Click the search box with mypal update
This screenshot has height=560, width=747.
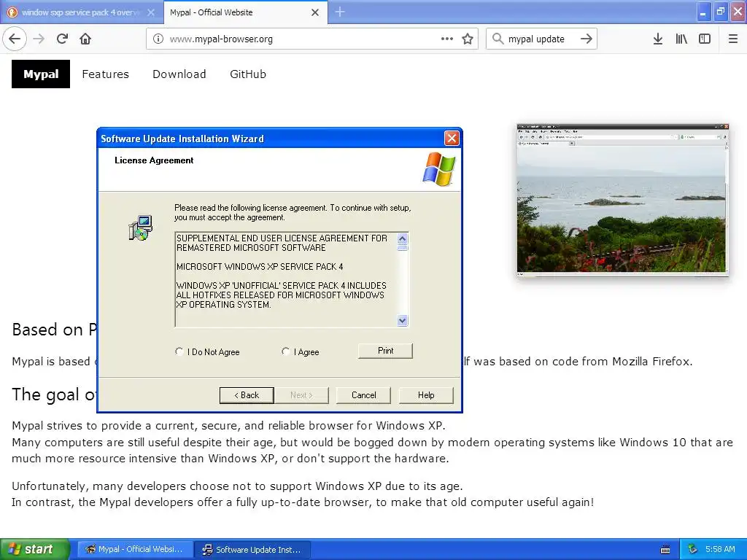(541, 39)
